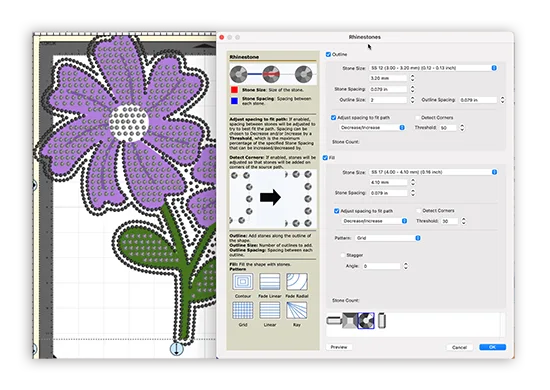The width and height of the screenshot is (550, 390).
Task: Open Outline Decrease/Increase dropdown
Action: 372,128
